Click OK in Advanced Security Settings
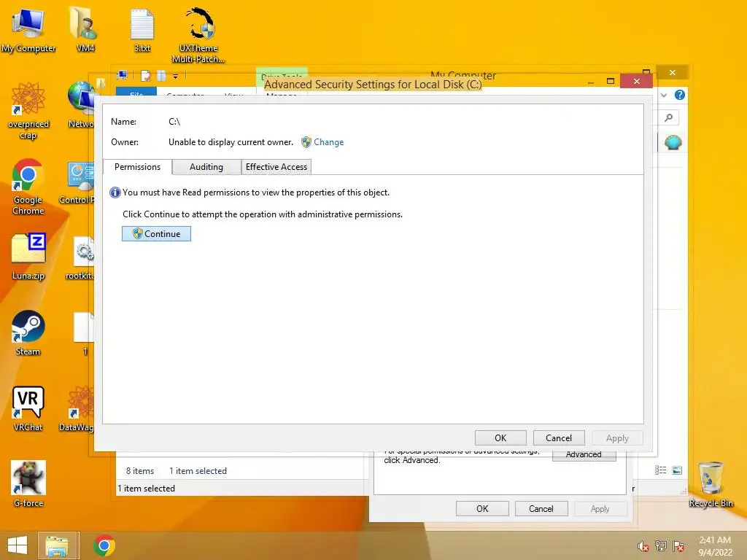747x560 pixels. click(x=500, y=438)
